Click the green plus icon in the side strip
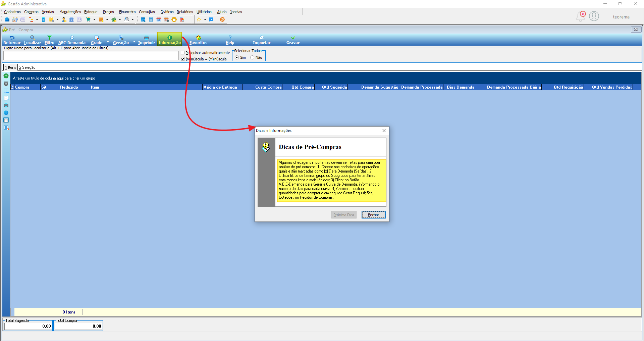Screen dimensions: 644x341 pyautogui.click(x=6, y=76)
